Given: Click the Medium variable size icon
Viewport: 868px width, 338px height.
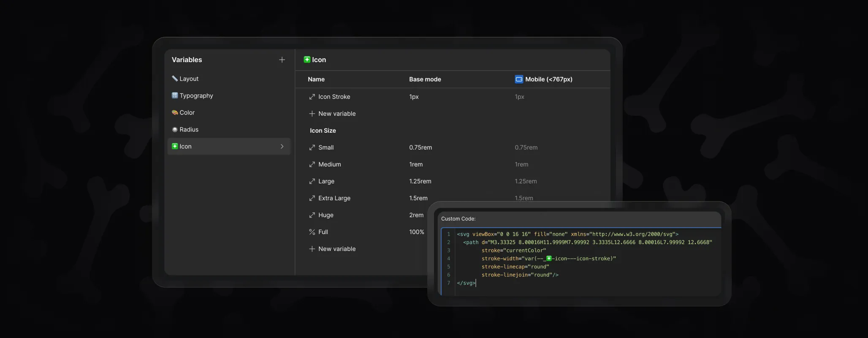Looking at the screenshot, I should [312, 164].
